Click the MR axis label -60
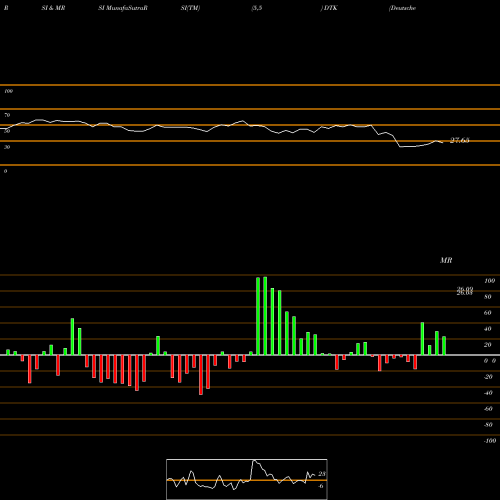This screenshot has width=500, height=500. click(x=488, y=409)
